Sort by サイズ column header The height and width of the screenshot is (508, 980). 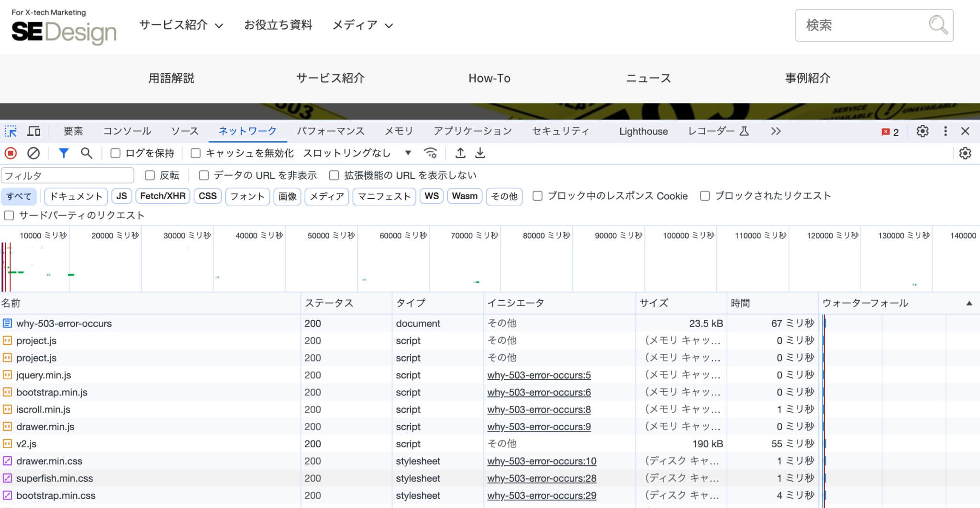click(681, 303)
